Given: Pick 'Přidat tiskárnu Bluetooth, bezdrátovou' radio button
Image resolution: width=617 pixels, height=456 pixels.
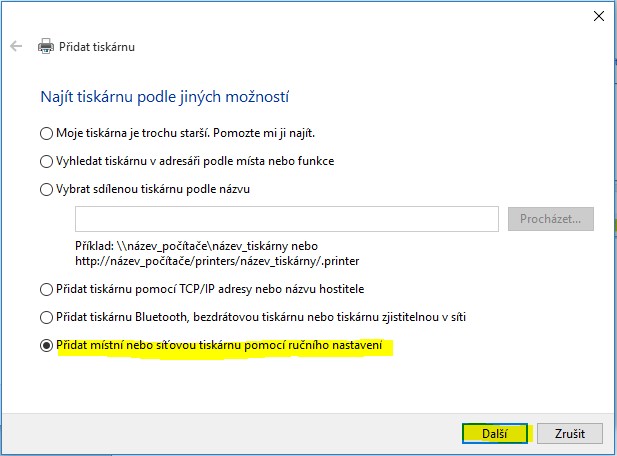Looking at the screenshot, I should (46, 318).
